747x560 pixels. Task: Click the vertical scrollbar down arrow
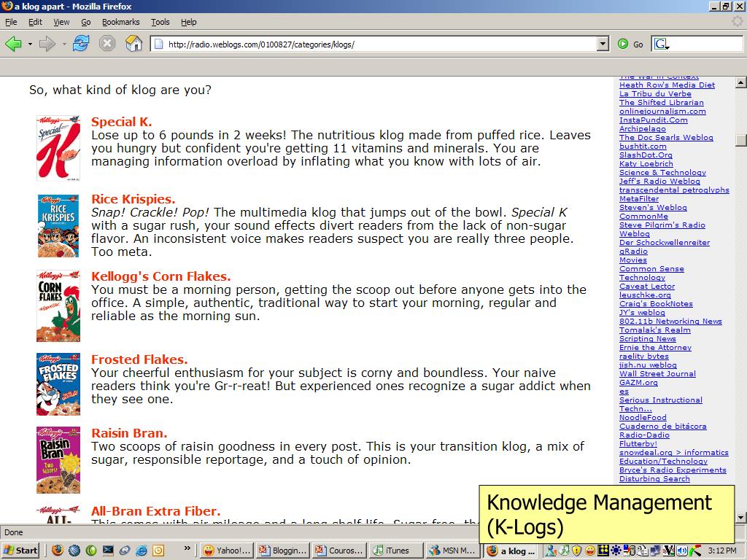[x=741, y=517]
